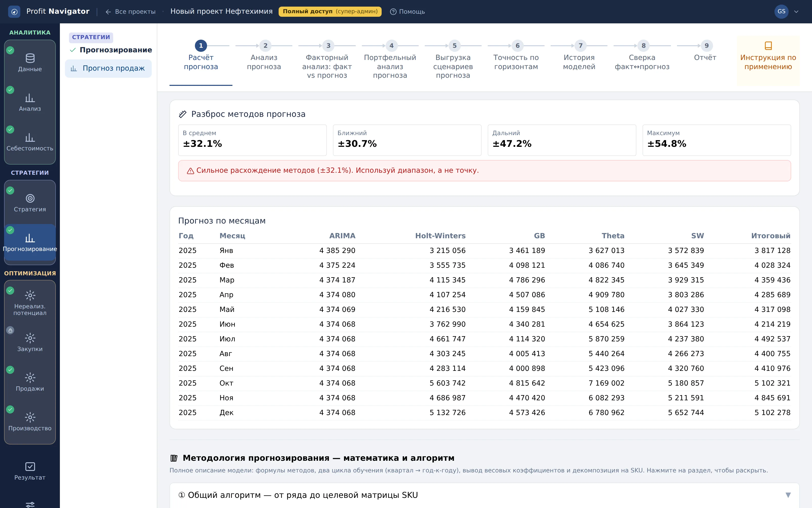Open the GS user avatar
812x508 pixels.
781,11
